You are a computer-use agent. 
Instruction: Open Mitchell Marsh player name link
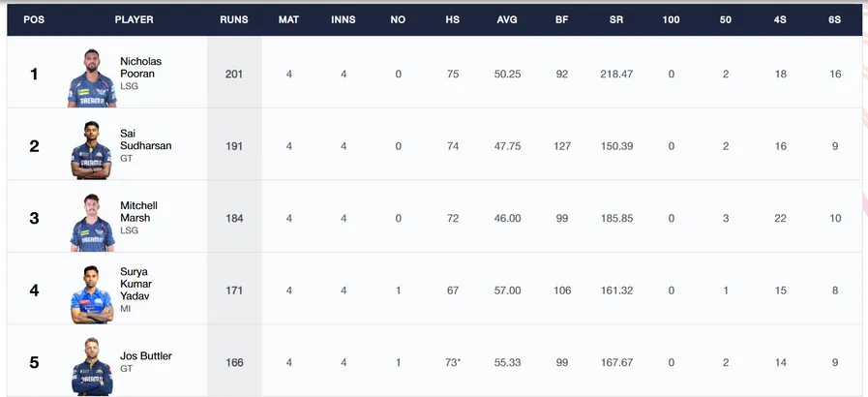(x=139, y=211)
